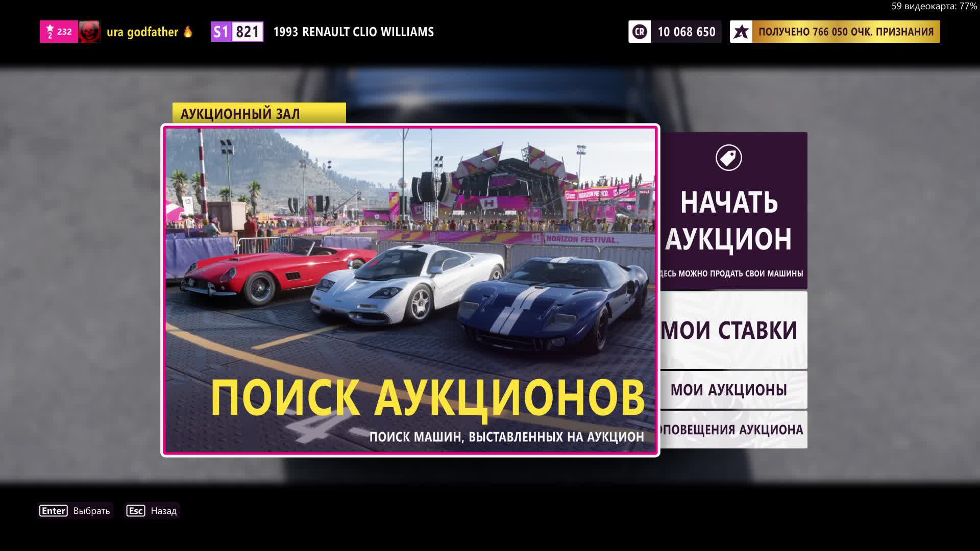
Task: Click the CR credits icon
Action: (x=640, y=32)
